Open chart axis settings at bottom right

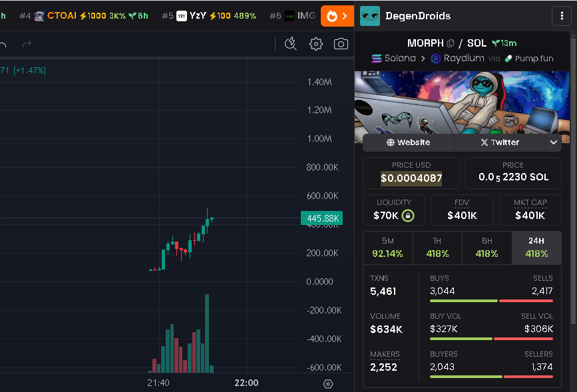328,384
